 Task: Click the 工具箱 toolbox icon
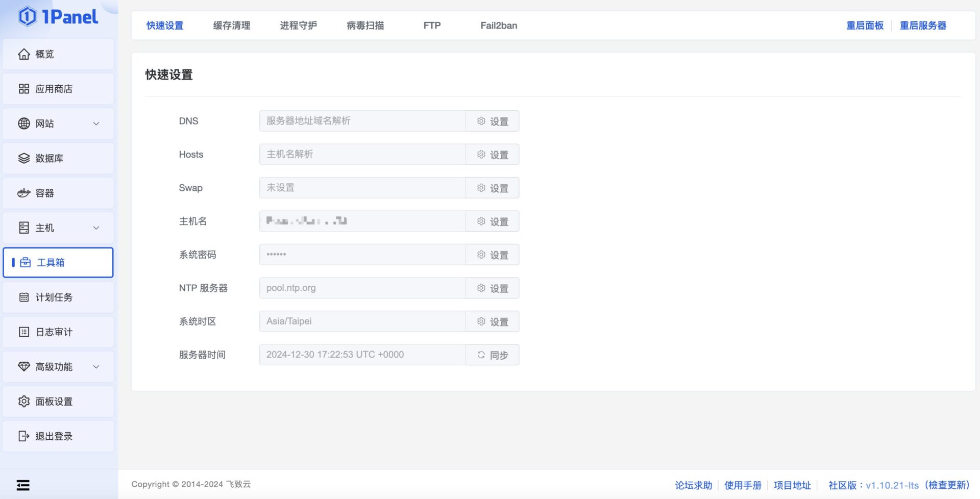pos(26,262)
